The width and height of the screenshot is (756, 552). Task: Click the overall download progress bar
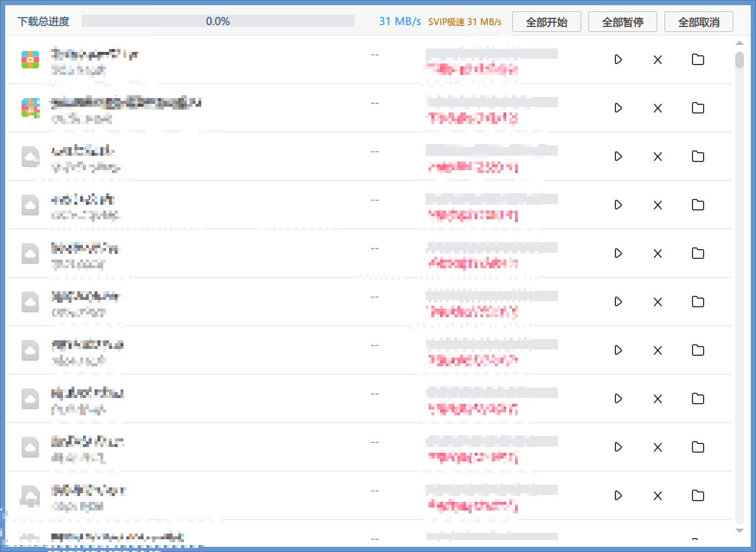[217, 21]
